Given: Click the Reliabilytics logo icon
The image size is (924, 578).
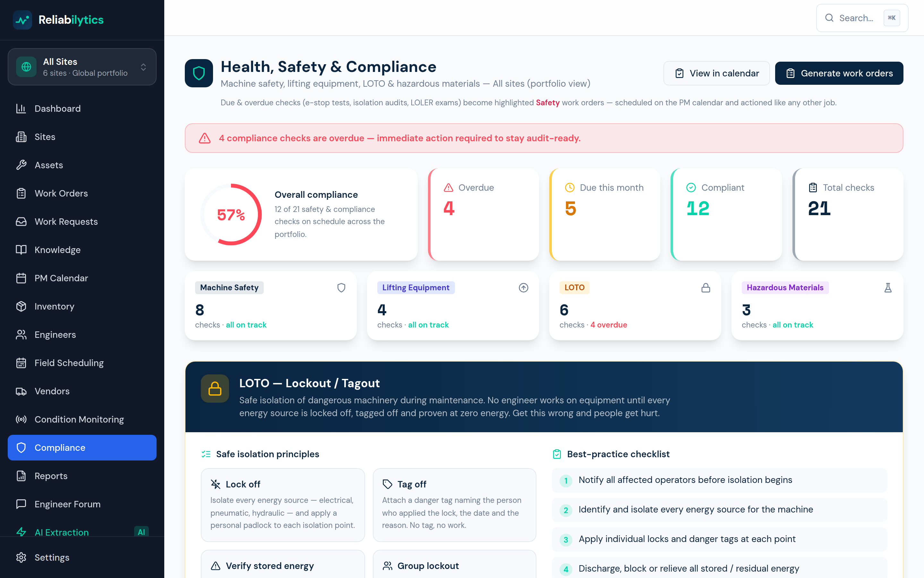Looking at the screenshot, I should [22, 20].
